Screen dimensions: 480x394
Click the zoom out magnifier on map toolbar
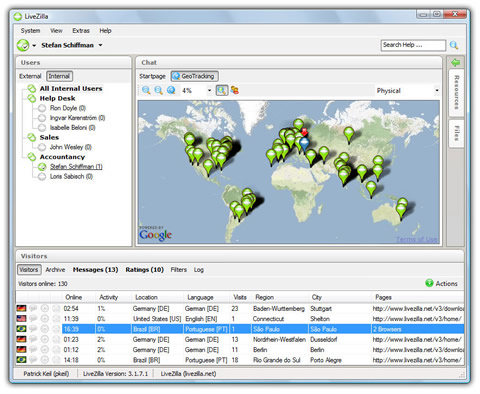[159, 90]
